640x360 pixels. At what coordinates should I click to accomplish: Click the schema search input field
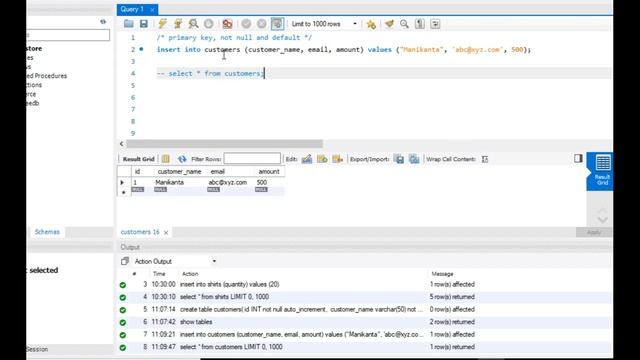pos(68,35)
